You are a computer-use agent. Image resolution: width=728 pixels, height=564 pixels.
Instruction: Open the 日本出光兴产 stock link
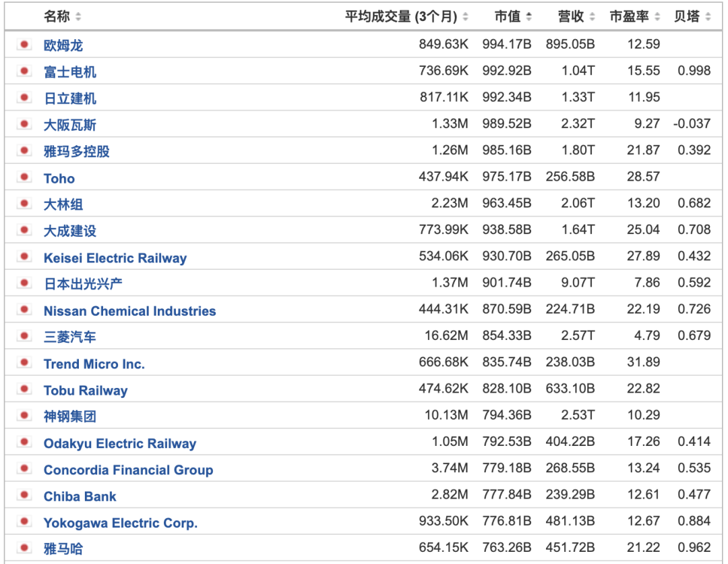coord(83,284)
